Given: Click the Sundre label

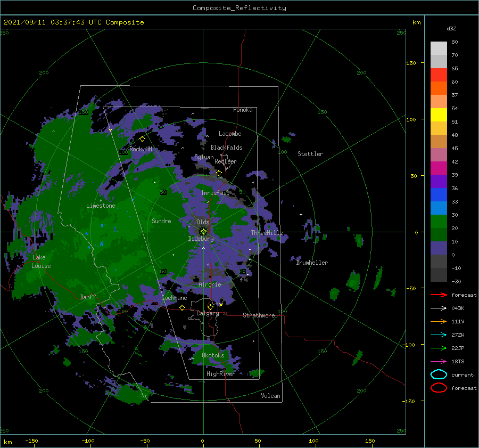Looking at the screenshot, I should tap(161, 221).
